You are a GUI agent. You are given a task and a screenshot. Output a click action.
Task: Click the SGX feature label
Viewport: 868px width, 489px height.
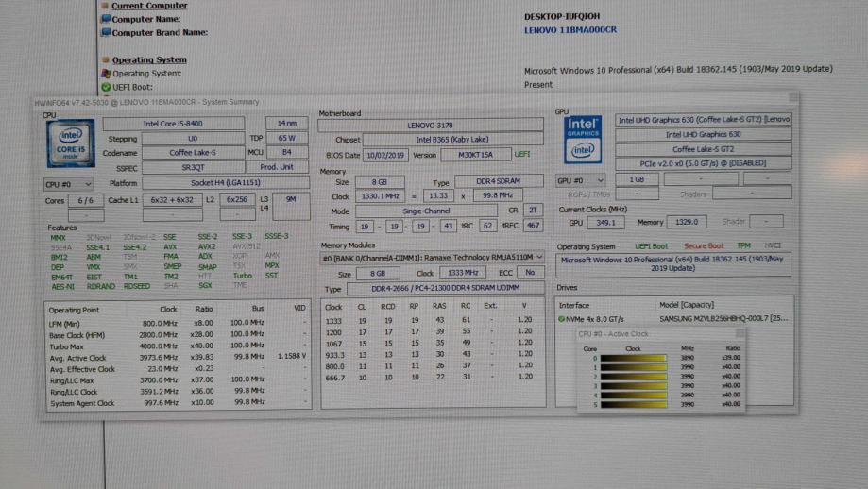click(x=205, y=286)
